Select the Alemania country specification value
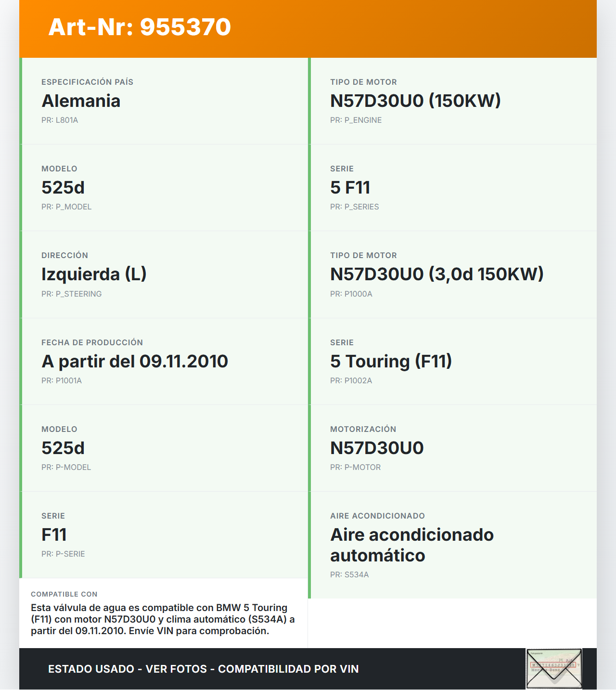 coord(81,101)
